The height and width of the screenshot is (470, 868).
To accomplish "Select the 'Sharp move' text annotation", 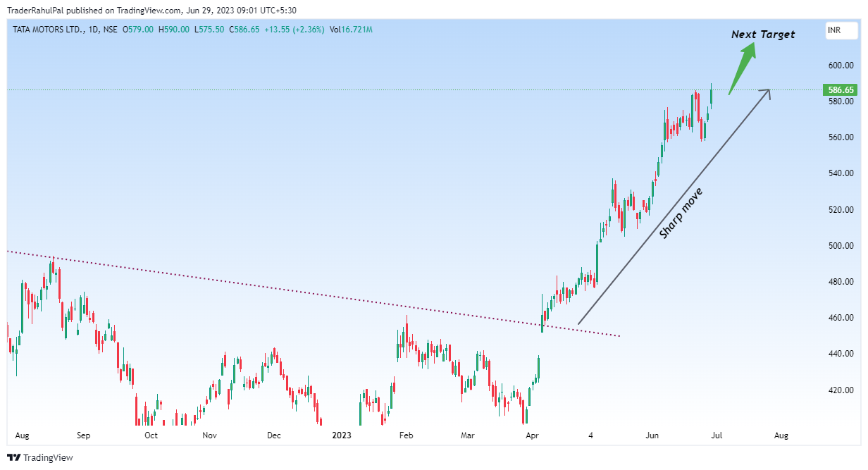I will coord(681,214).
